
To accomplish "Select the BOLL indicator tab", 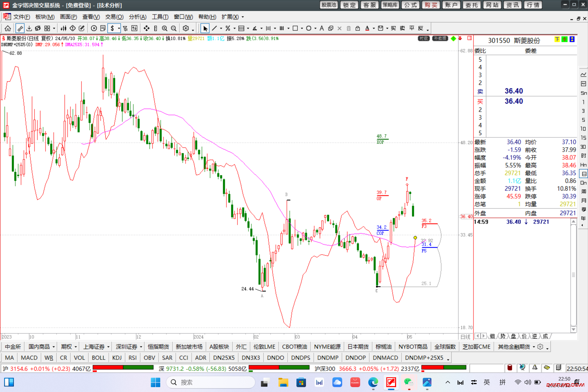I will [x=99, y=358].
